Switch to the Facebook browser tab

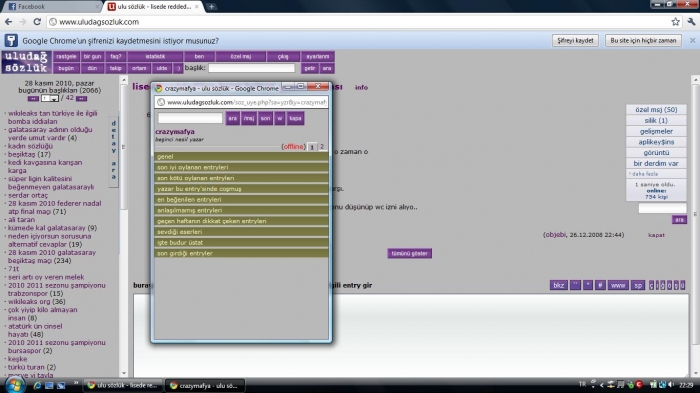pyautogui.click(x=52, y=6)
